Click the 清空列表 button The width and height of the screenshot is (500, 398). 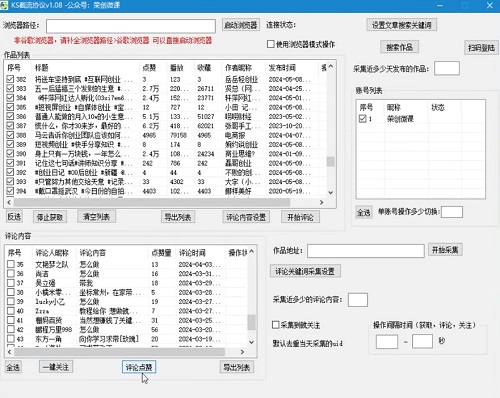click(96, 216)
